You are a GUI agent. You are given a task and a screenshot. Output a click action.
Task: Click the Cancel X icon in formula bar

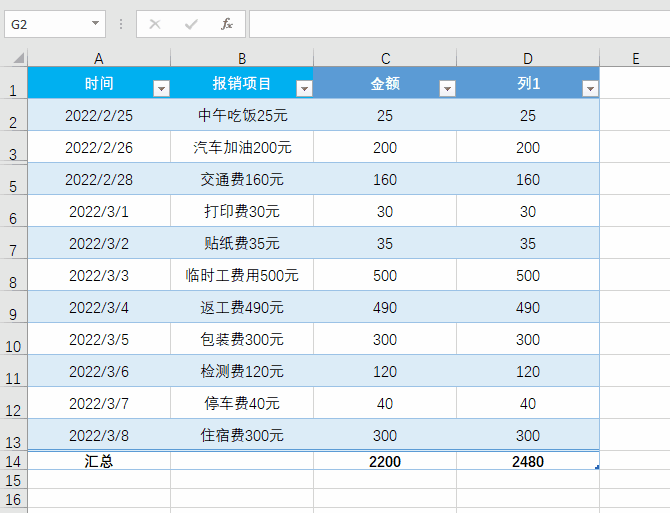tap(155, 24)
